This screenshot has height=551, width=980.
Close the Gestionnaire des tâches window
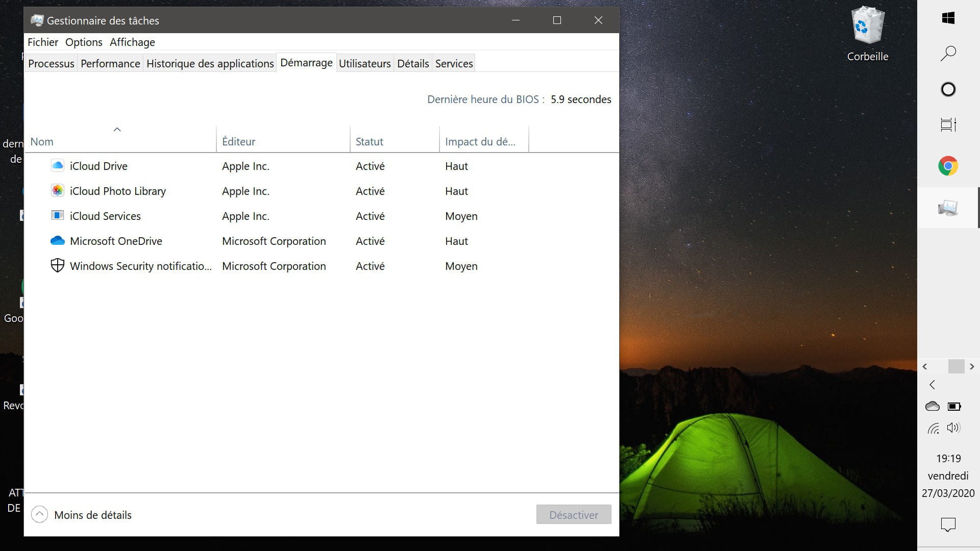(598, 20)
